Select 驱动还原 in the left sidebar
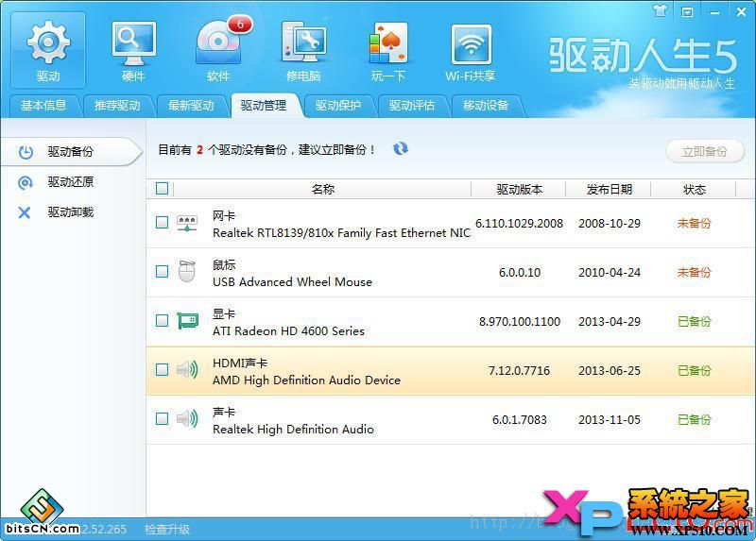Viewport: 756px width, 541px height. (x=70, y=182)
